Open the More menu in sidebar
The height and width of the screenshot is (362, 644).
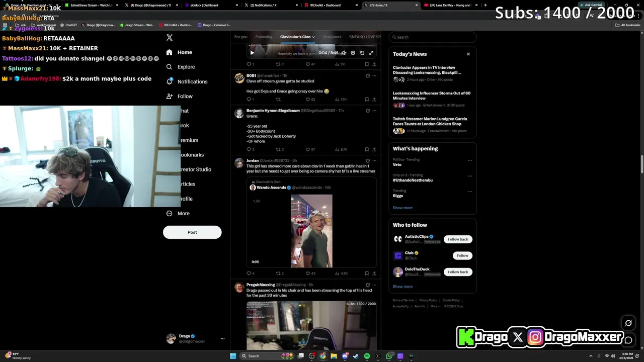(x=178, y=214)
